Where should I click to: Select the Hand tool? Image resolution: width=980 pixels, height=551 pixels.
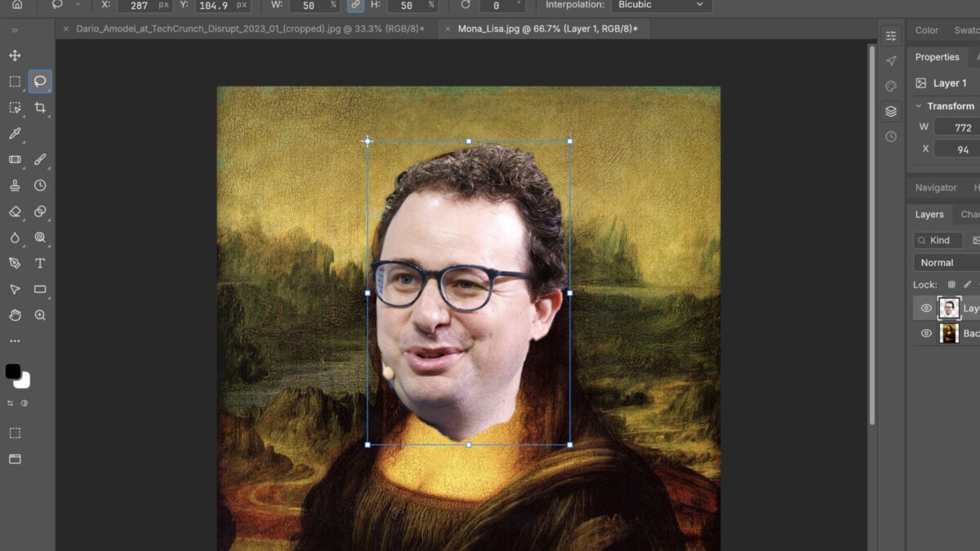click(x=15, y=315)
